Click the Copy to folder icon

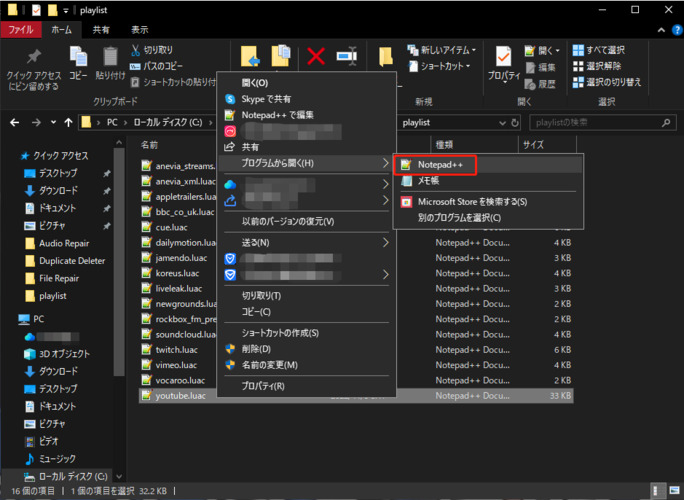(281, 56)
